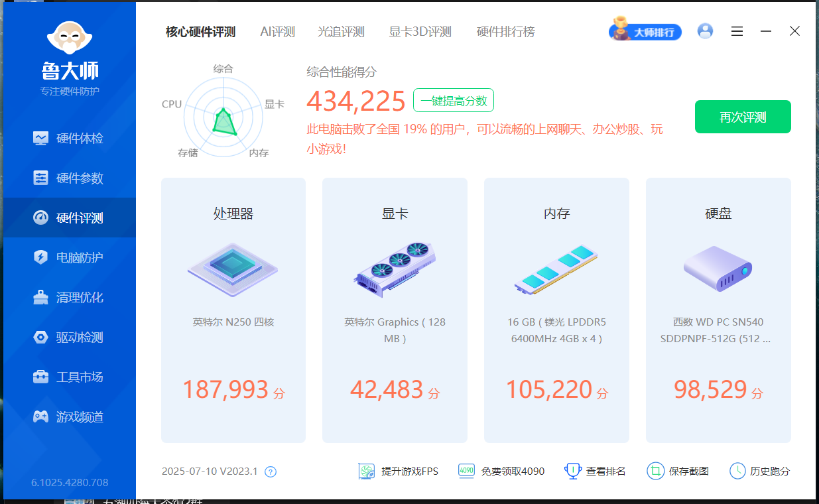
Task: Open 历史跑分 history
Action: 760,471
